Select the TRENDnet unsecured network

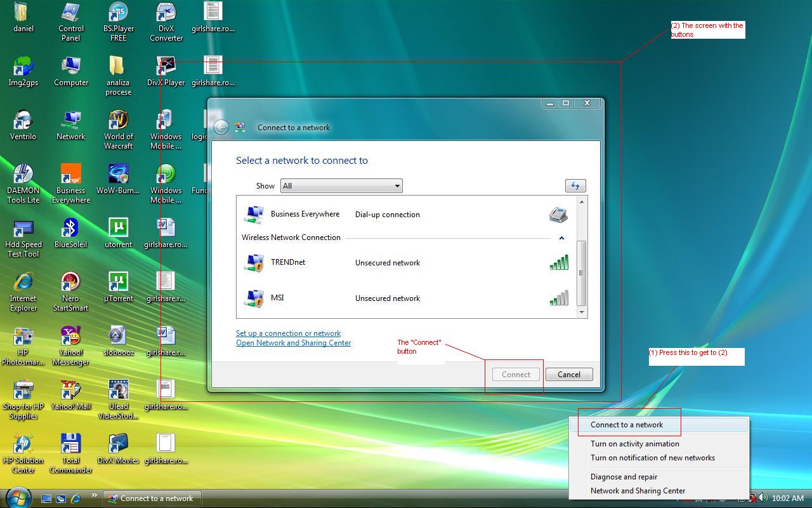pos(406,262)
